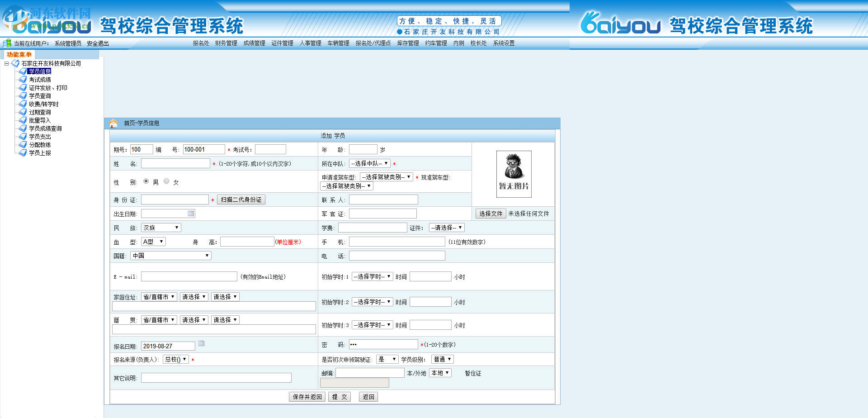Click the book icon next to 批量导入
The width and height of the screenshot is (868, 418).
point(23,120)
